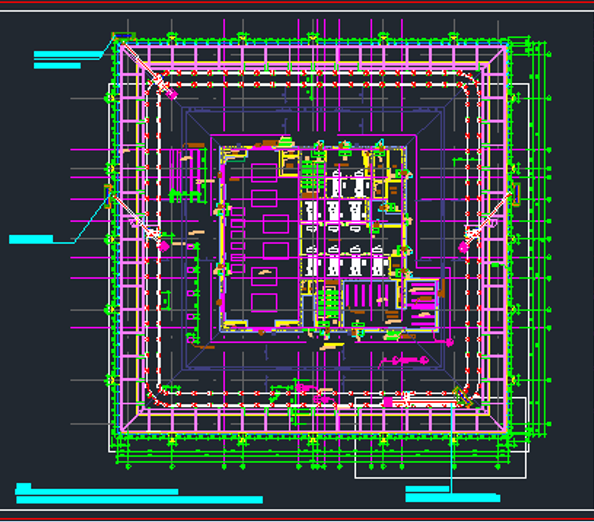Select the green stair symbol in the lower core
Screen dimensions: 594x522
328,305
